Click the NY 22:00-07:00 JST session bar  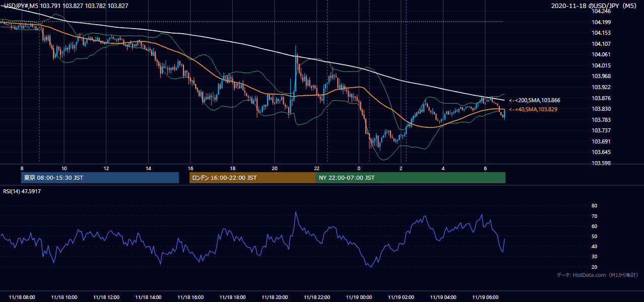pos(411,178)
